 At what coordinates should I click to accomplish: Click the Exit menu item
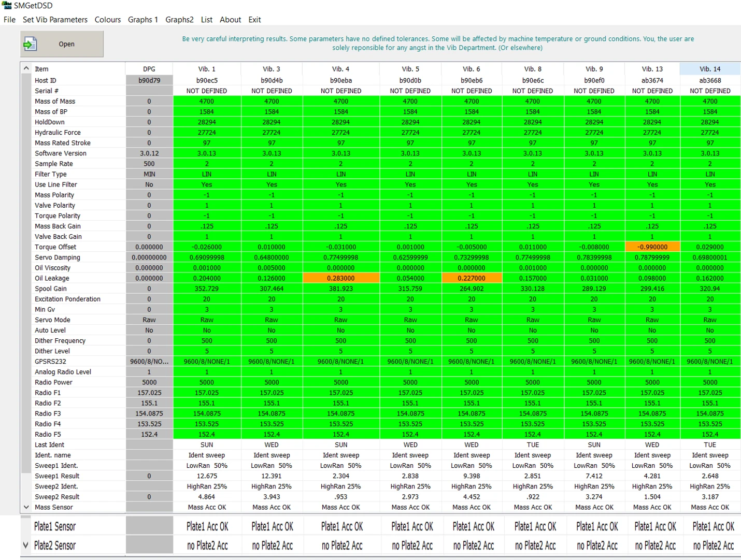[254, 20]
